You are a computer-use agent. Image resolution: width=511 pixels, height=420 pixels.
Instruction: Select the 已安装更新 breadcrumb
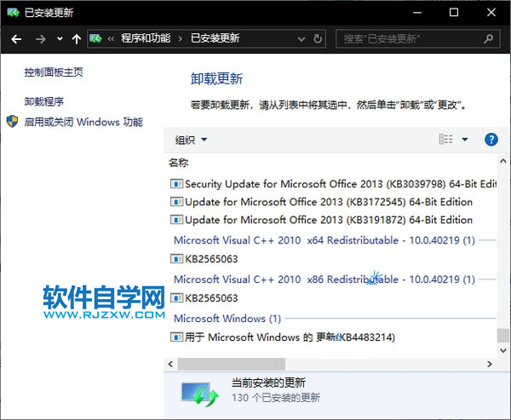[x=215, y=38]
